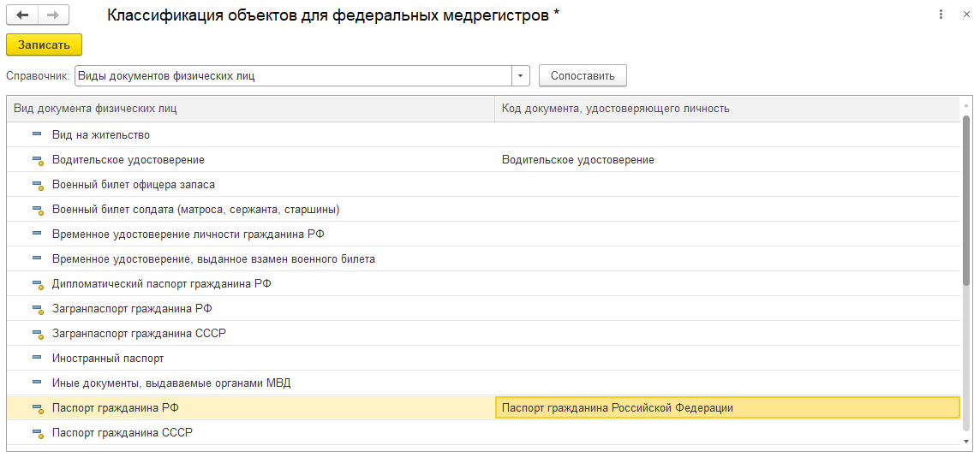980x457 pixels.
Task: Click the icon beside Загранпаспорт гражданина РФ
Action: [37, 309]
